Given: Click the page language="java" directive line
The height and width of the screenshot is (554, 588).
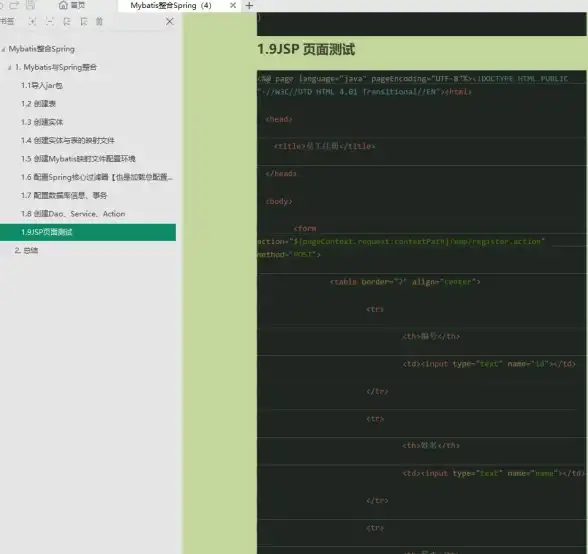Looking at the screenshot, I should (412, 79).
